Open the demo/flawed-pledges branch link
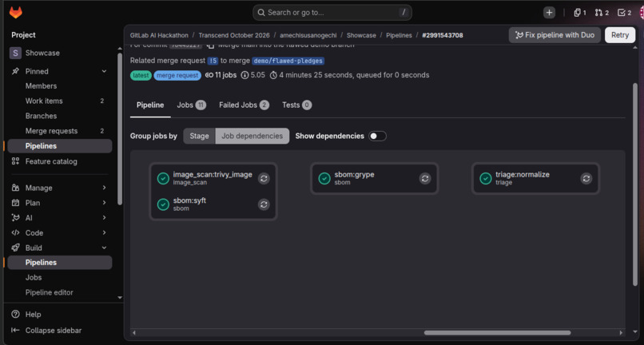The height and width of the screenshot is (345, 644). coord(288,61)
